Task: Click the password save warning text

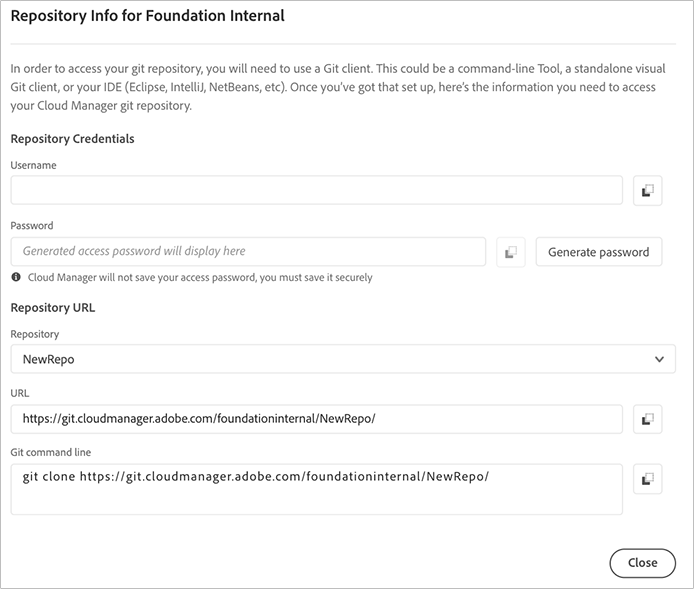Action: 200,277
